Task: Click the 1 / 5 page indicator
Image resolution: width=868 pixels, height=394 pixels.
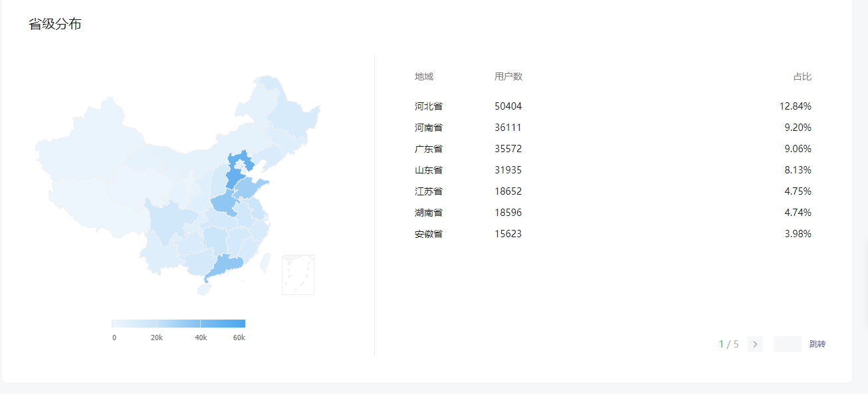Action: 729,344
